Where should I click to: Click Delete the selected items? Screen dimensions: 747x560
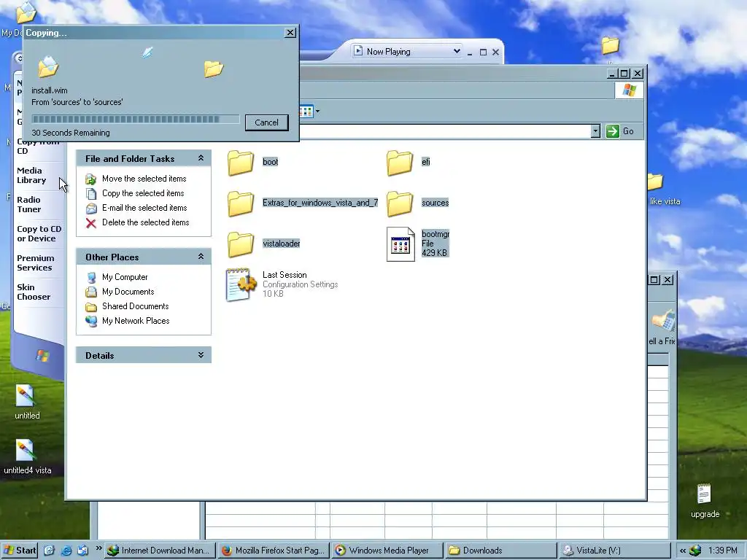145,222
